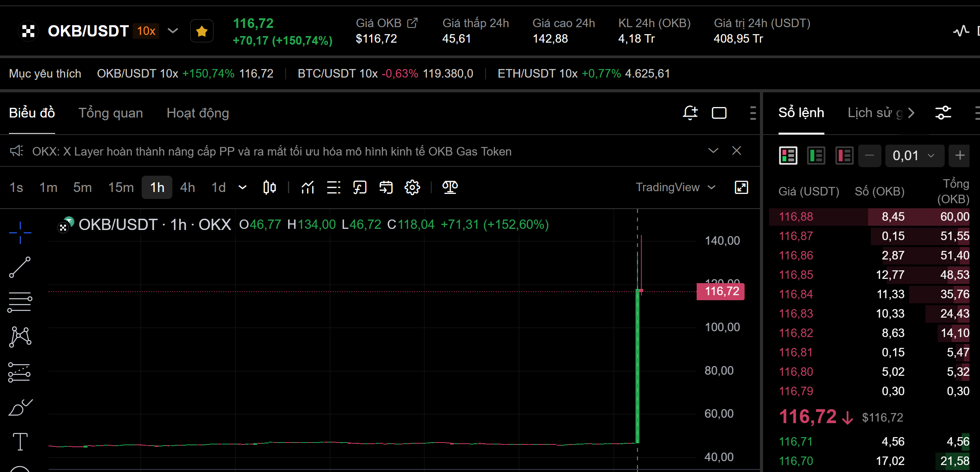Click the large 116,72 last price in order book
Screen dimensions: 980x472
coord(808,417)
